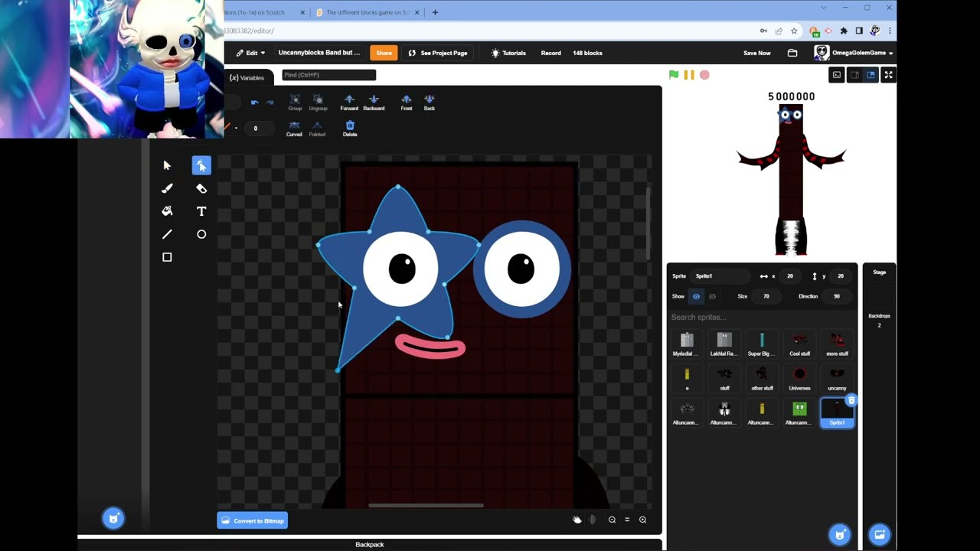Click the green flag to run

(x=674, y=74)
